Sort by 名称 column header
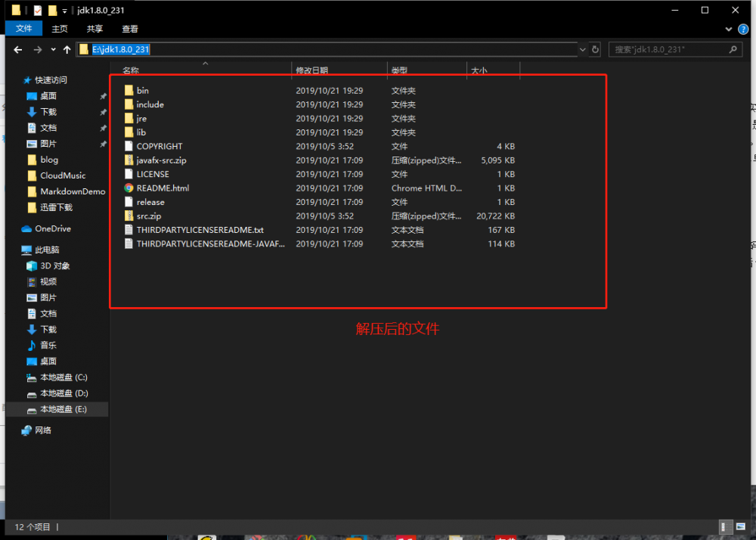The height and width of the screenshot is (540, 756). tap(131, 70)
